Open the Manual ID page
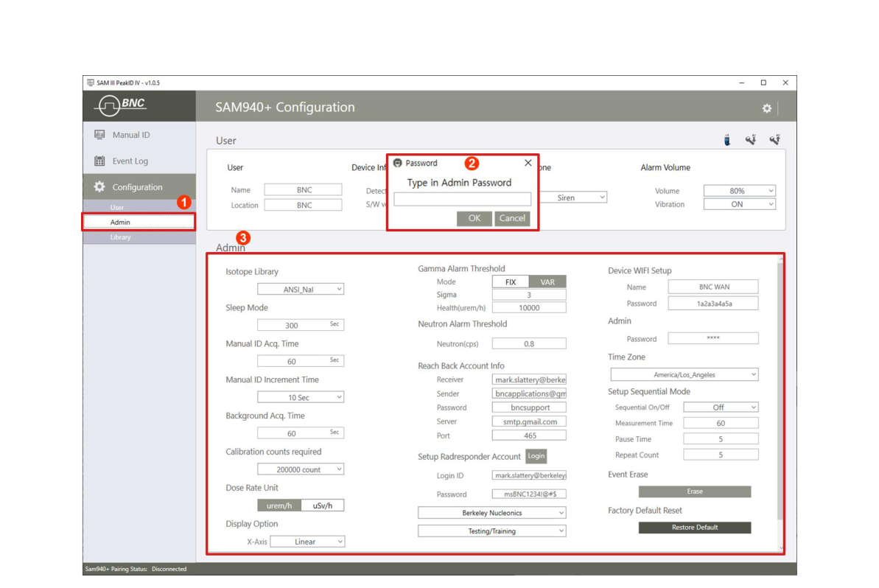This screenshot has width=879, height=588. (x=139, y=135)
